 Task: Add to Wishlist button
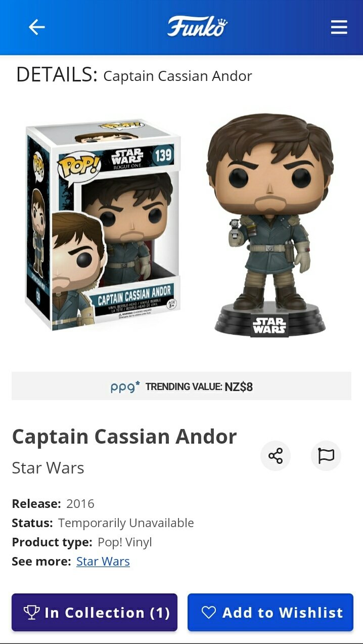270,612
